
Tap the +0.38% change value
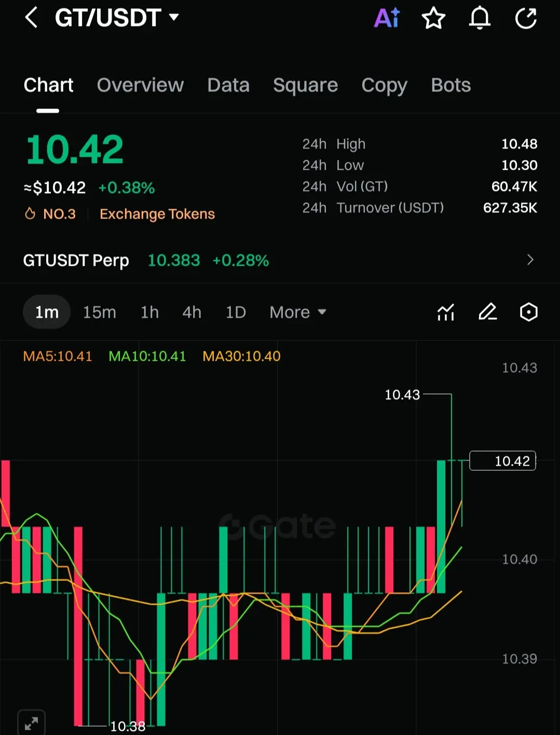pyautogui.click(x=127, y=188)
